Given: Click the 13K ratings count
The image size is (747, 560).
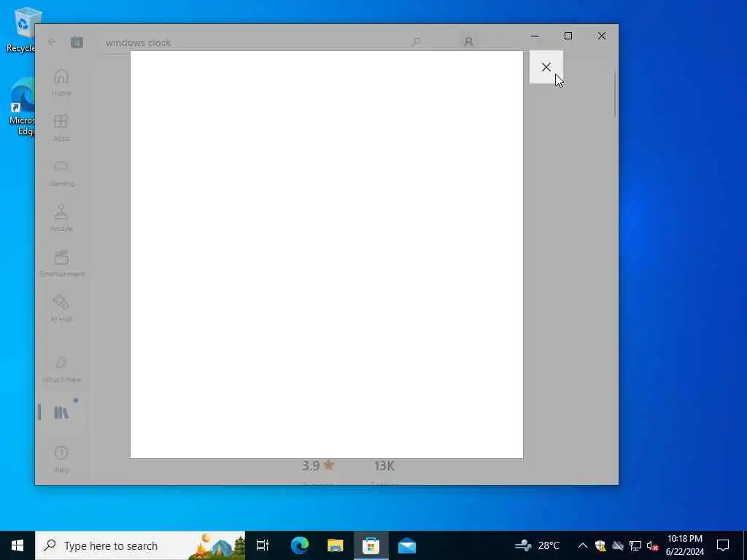Looking at the screenshot, I should pos(384,466).
